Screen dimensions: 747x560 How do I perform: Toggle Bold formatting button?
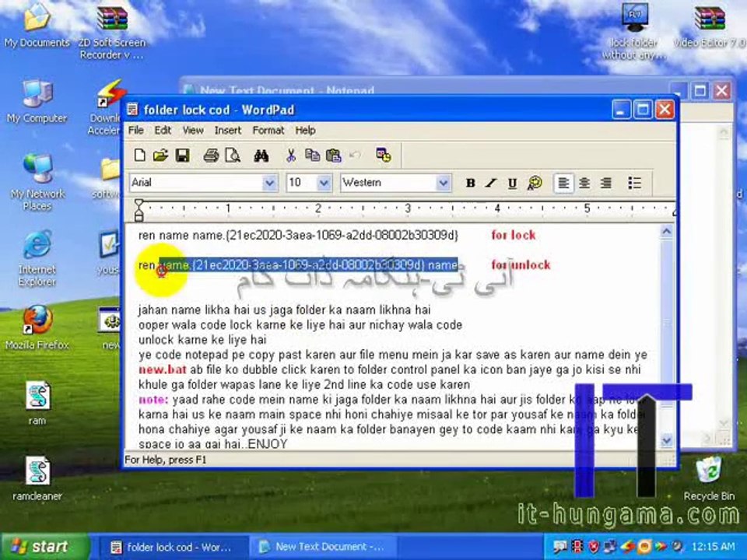(x=470, y=183)
